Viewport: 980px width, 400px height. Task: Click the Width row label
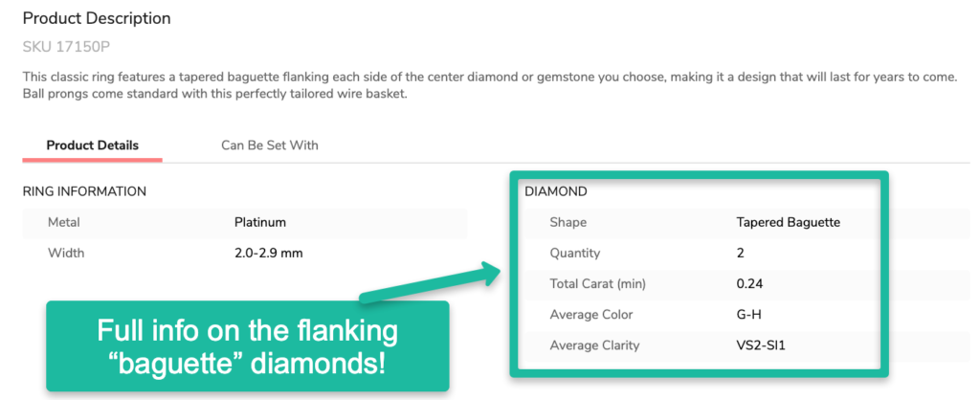click(66, 254)
